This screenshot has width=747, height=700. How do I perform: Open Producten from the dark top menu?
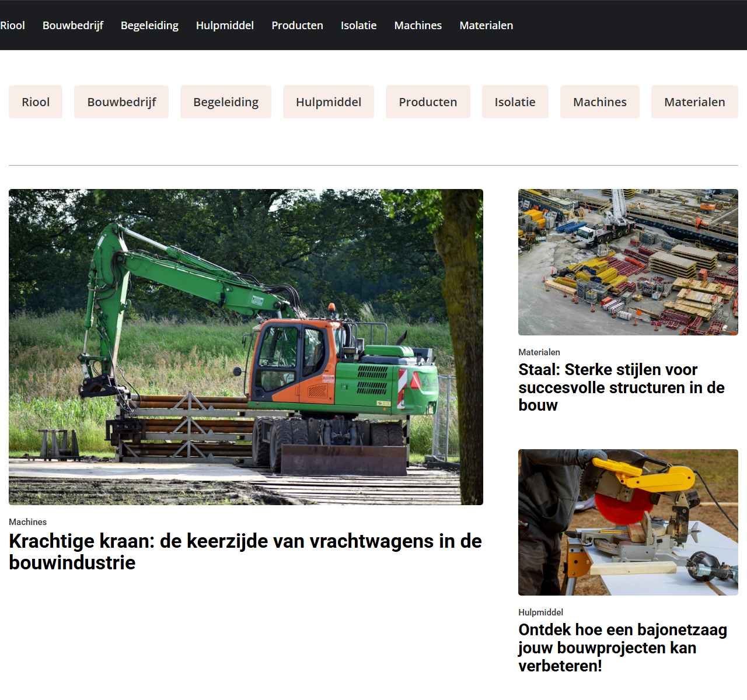[297, 26]
